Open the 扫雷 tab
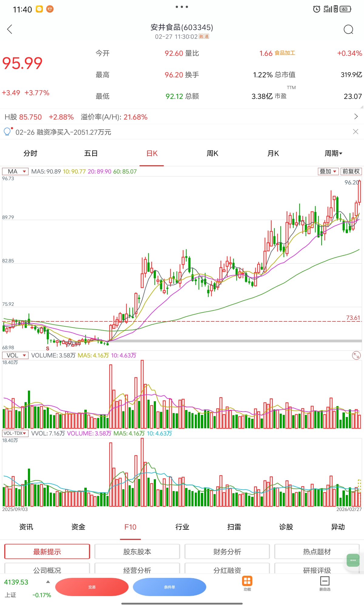 pyautogui.click(x=234, y=527)
